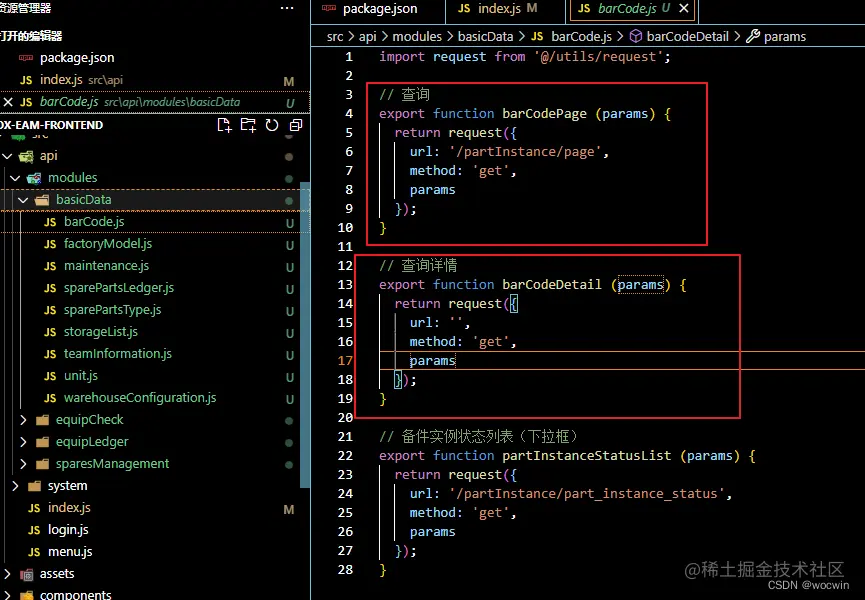Open the explorer more actions ellipsis menu
Image resolution: width=865 pixels, height=600 pixels.
(287, 8)
